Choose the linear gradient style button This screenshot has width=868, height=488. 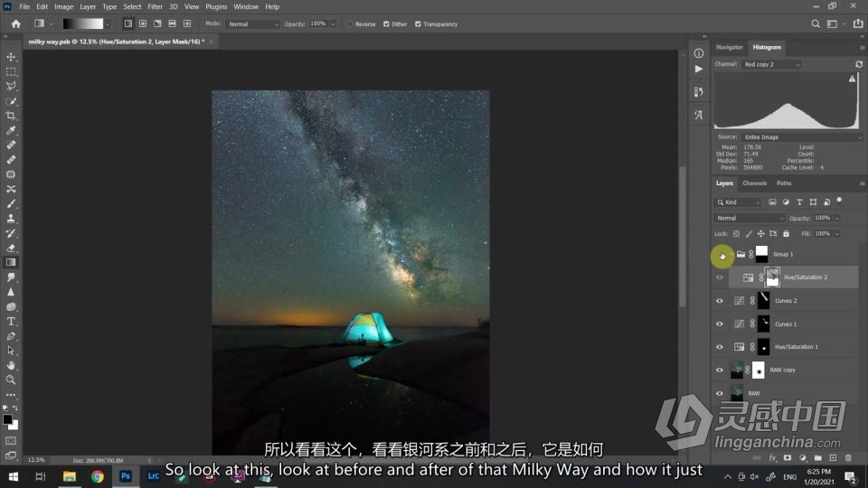click(127, 23)
